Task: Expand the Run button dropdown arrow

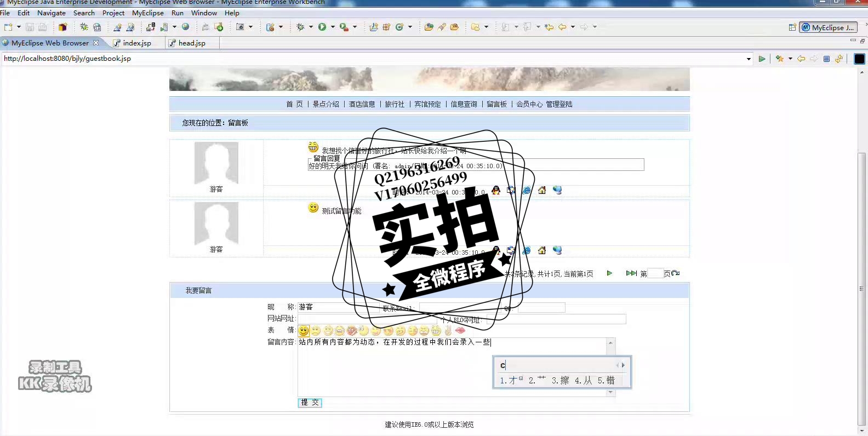Action: pyautogui.click(x=333, y=27)
